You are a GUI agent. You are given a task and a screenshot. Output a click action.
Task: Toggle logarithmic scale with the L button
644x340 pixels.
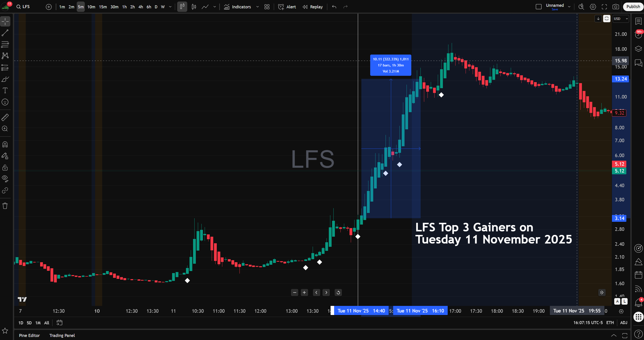coord(624,301)
